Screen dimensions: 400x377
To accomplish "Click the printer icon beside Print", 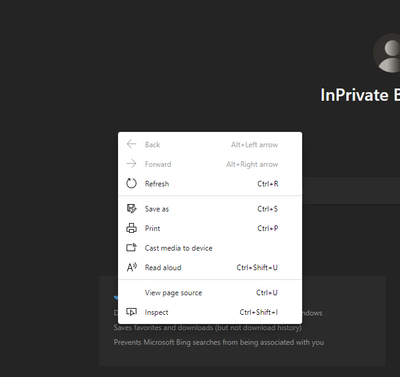I will pos(131,228).
